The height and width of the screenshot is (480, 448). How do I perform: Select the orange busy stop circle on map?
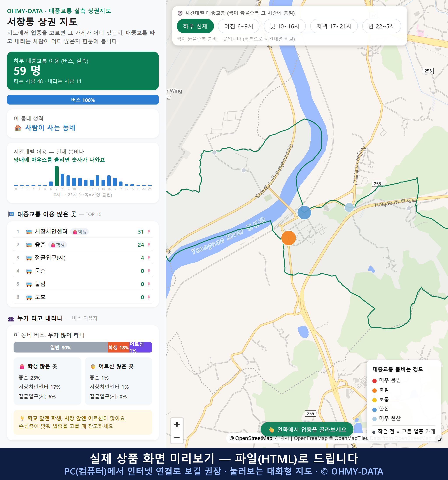click(x=288, y=238)
